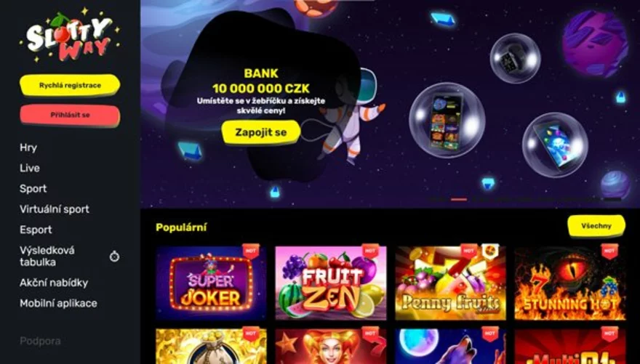
Task: Click the smartwatch bubble in the banner
Action: pyautogui.click(x=515, y=58)
